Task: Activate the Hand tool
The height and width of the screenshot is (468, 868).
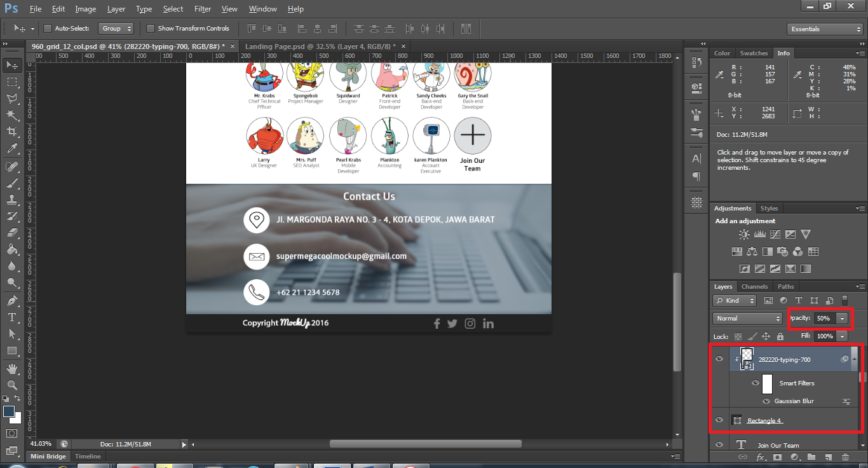Action: 11,368
